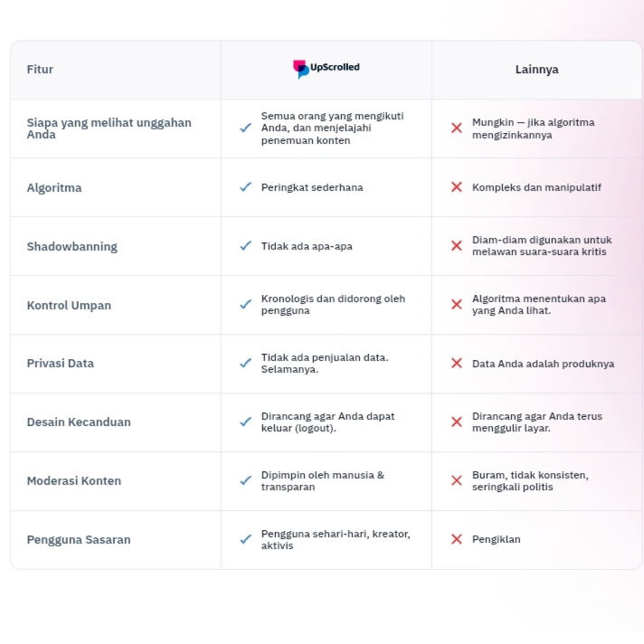
Task: Click the red X beside Data Anda adalah produknya
Action: click(x=457, y=364)
